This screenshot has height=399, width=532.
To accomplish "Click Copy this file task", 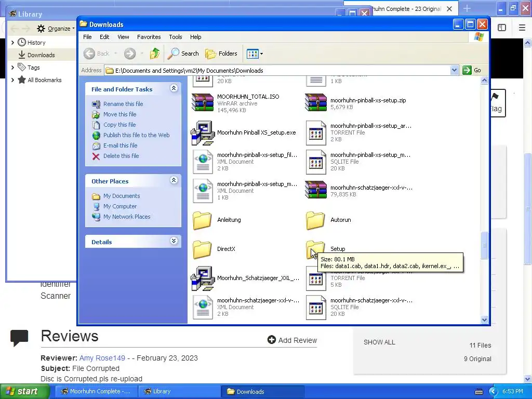I will [119, 125].
